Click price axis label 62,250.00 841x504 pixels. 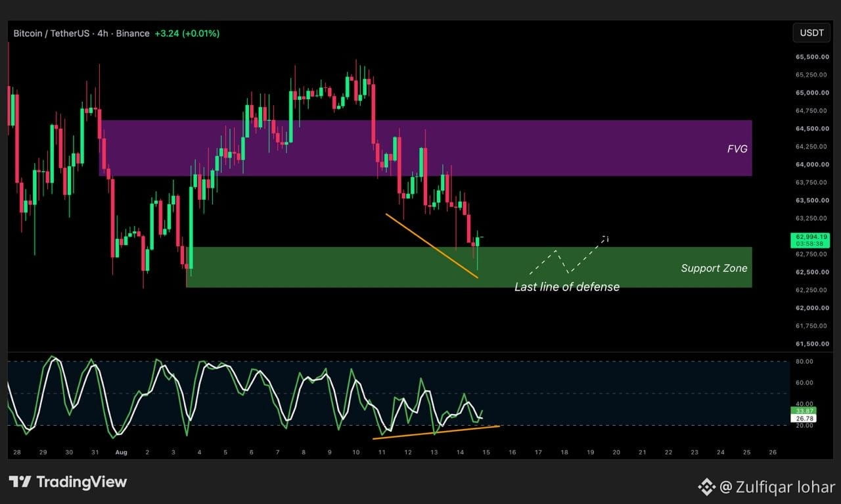811,290
